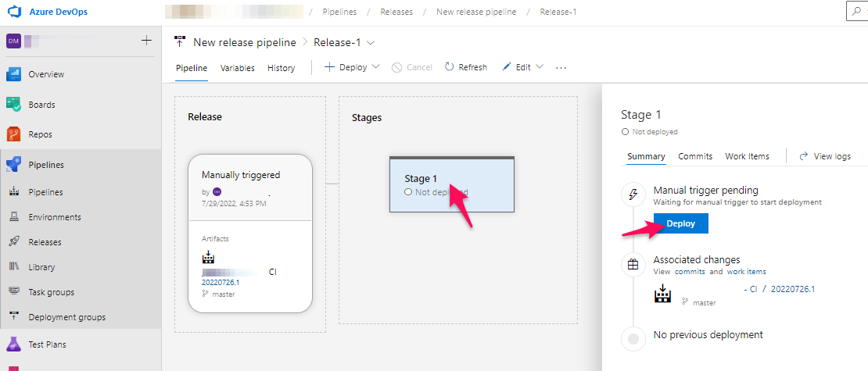Switch to the Variables tab
The height and width of the screenshot is (371, 868).
pos(238,68)
